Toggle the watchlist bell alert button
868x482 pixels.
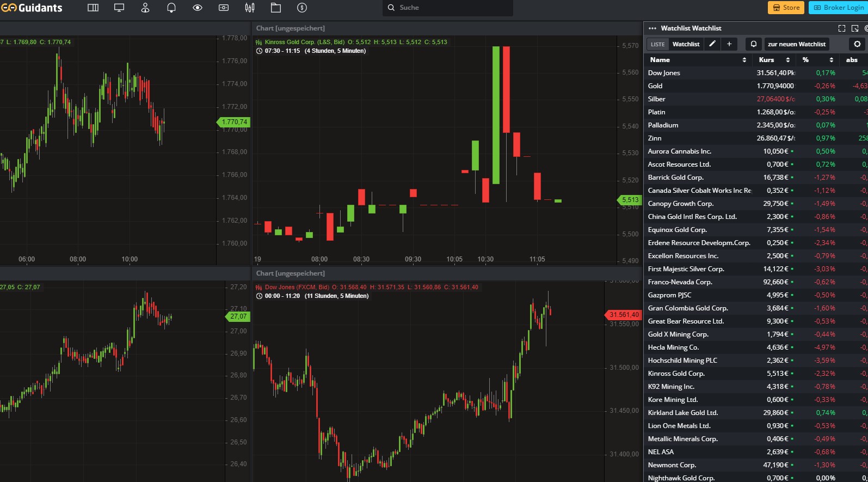754,44
